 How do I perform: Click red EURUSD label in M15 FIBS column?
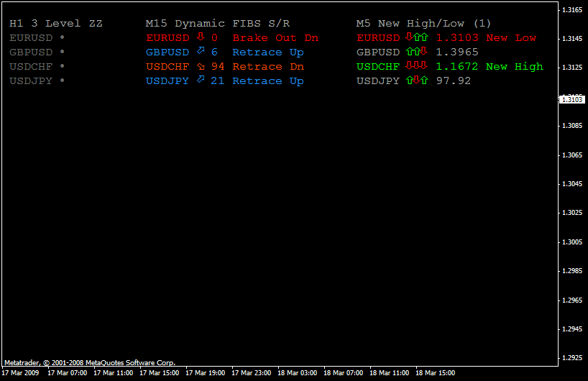pos(167,38)
